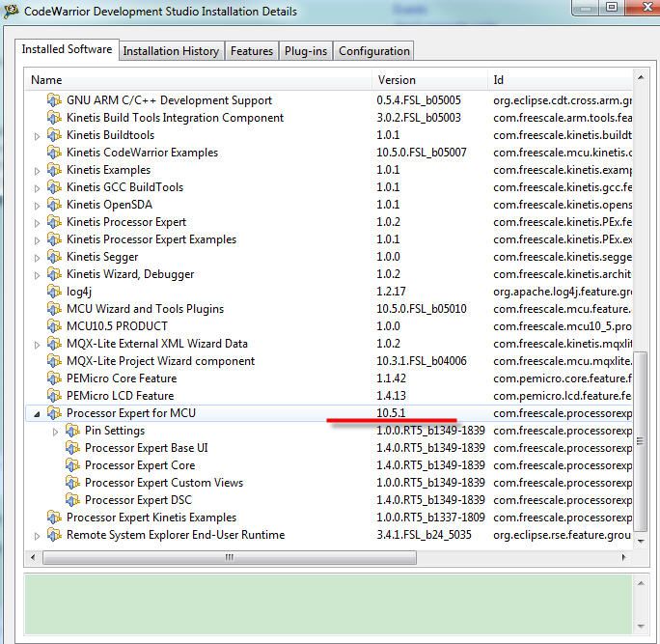Viewport: 660px width, 644px height.
Task: Click the MQX-Lite External XML Wizard Data icon
Action: point(54,344)
